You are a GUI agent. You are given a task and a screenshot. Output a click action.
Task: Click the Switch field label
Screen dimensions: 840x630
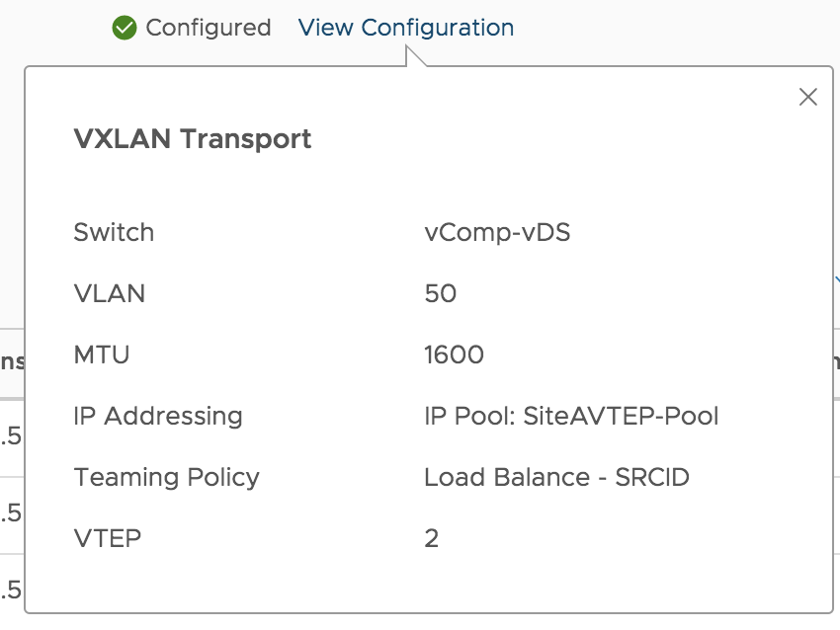[x=114, y=232]
